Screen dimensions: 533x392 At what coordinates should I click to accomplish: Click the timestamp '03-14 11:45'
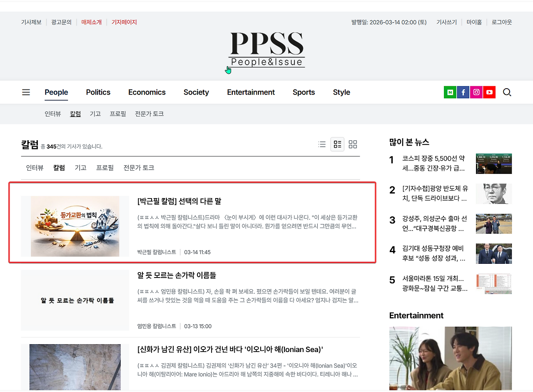(197, 252)
